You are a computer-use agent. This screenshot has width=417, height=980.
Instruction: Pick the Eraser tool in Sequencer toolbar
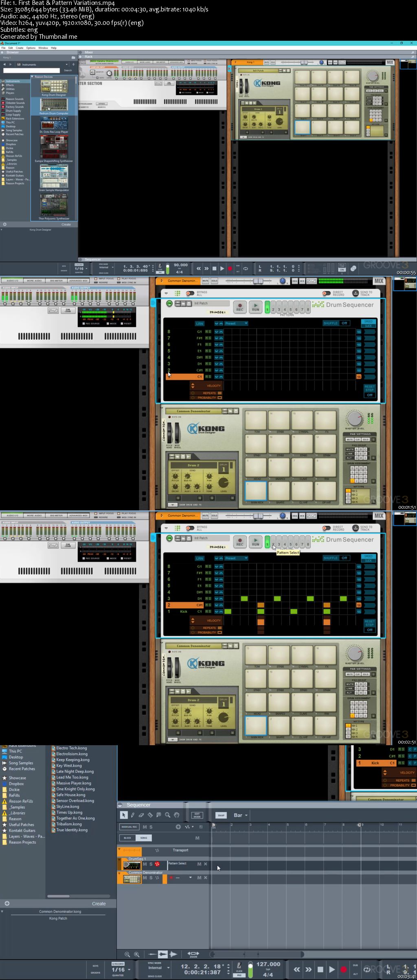(141, 815)
